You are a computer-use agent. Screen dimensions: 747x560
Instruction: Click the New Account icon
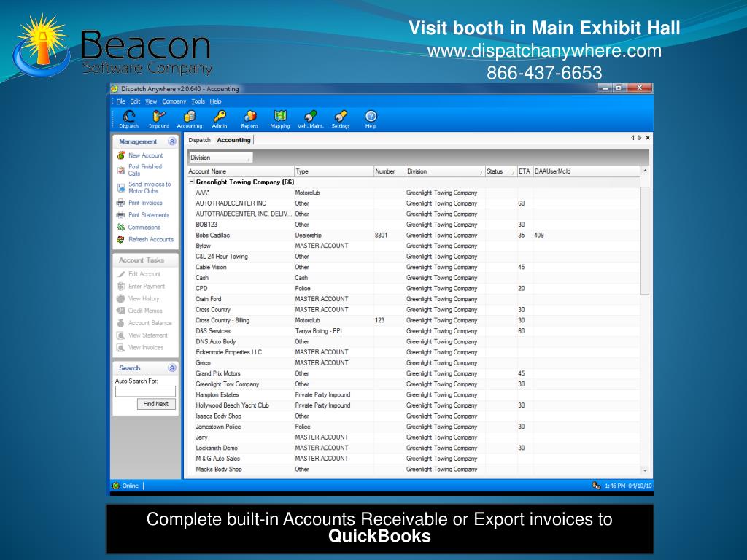(121, 155)
